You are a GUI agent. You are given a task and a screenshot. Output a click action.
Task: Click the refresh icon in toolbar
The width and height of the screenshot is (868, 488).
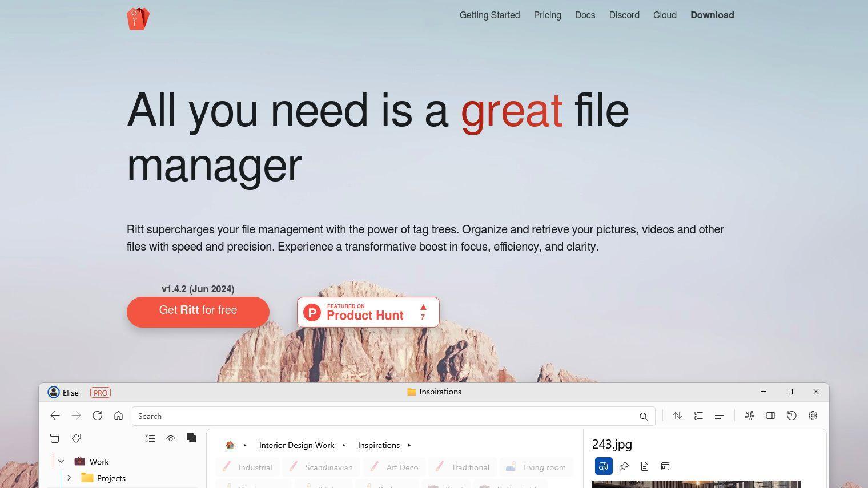click(97, 416)
